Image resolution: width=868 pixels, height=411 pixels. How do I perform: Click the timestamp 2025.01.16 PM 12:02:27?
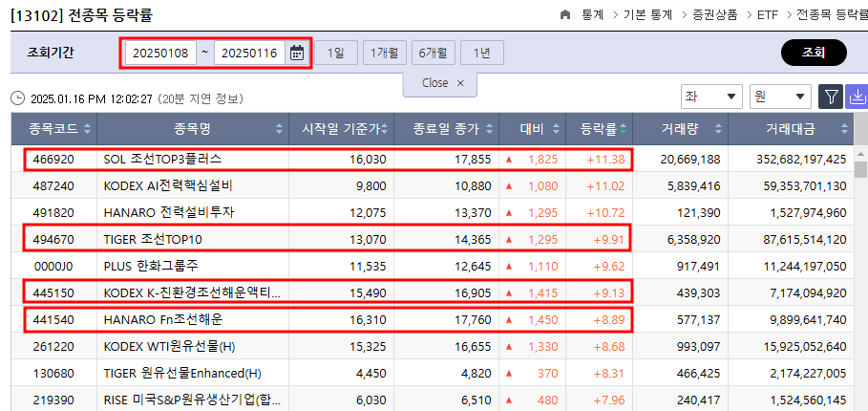[91, 99]
